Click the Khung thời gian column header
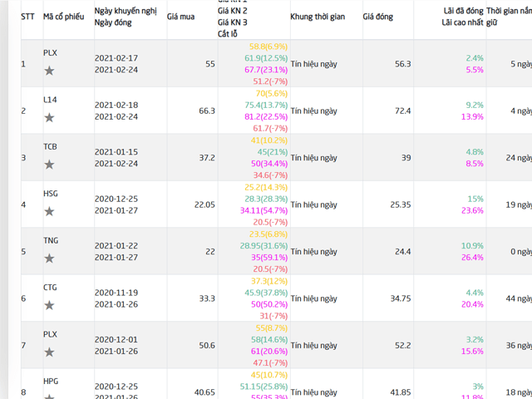Image resolution: width=532 pixels, height=399 pixels. 318,17
